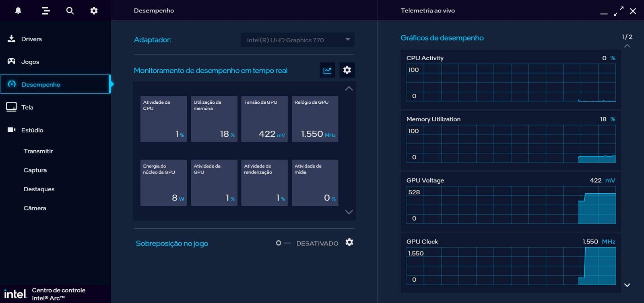
Task: Go to next page of performance graphs
Action: 627,285
